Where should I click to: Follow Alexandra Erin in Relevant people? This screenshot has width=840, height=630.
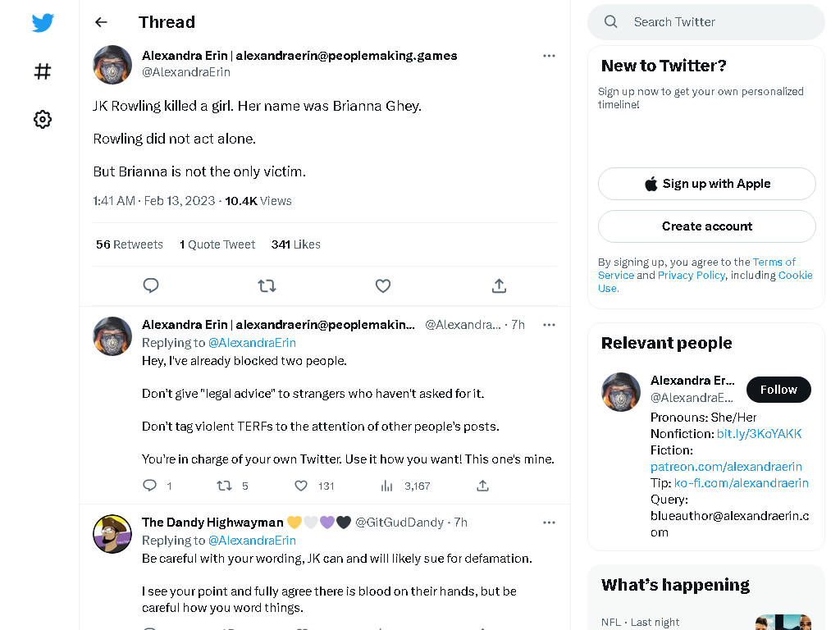[778, 390]
